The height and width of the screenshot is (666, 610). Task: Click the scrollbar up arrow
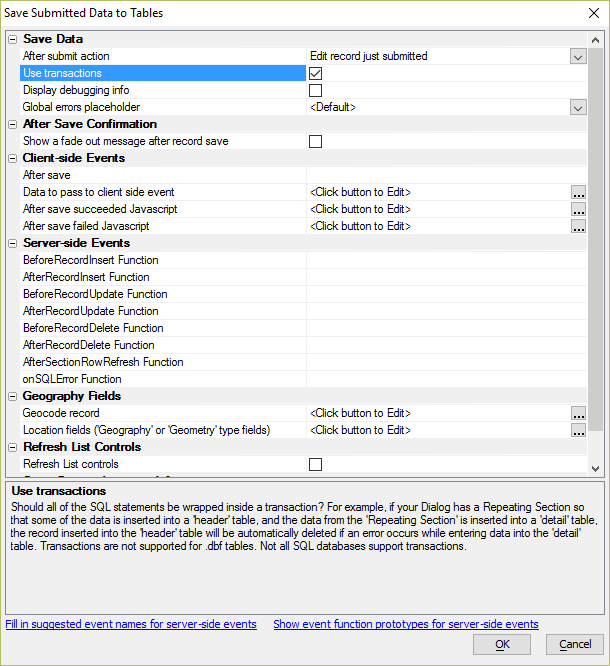[x=595, y=40]
